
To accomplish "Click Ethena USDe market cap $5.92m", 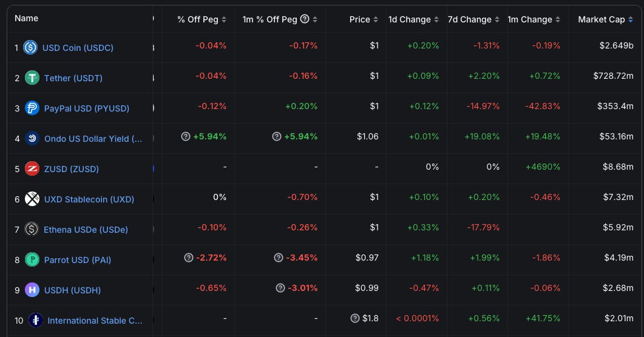I will [x=618, y=227].
